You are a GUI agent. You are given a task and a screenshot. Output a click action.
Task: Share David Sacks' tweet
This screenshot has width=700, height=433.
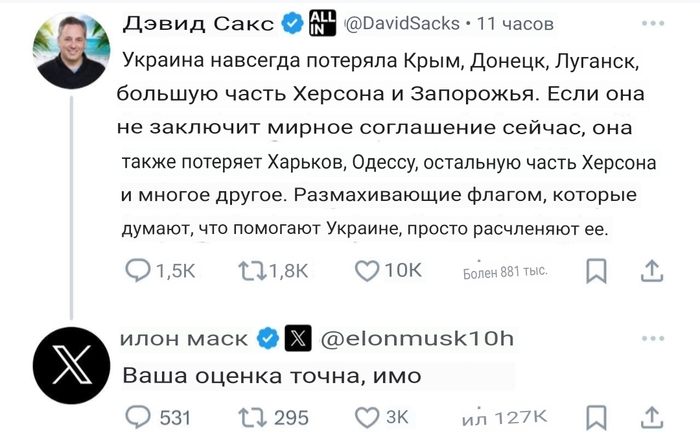(x=651, y=271)
